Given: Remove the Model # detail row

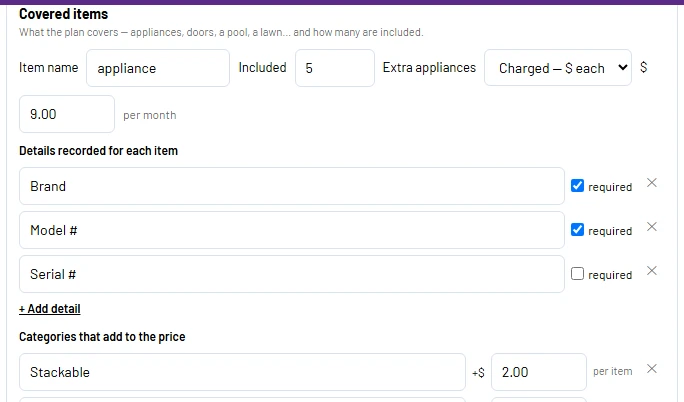Looking at the screenshot, I should coord(652,227).
